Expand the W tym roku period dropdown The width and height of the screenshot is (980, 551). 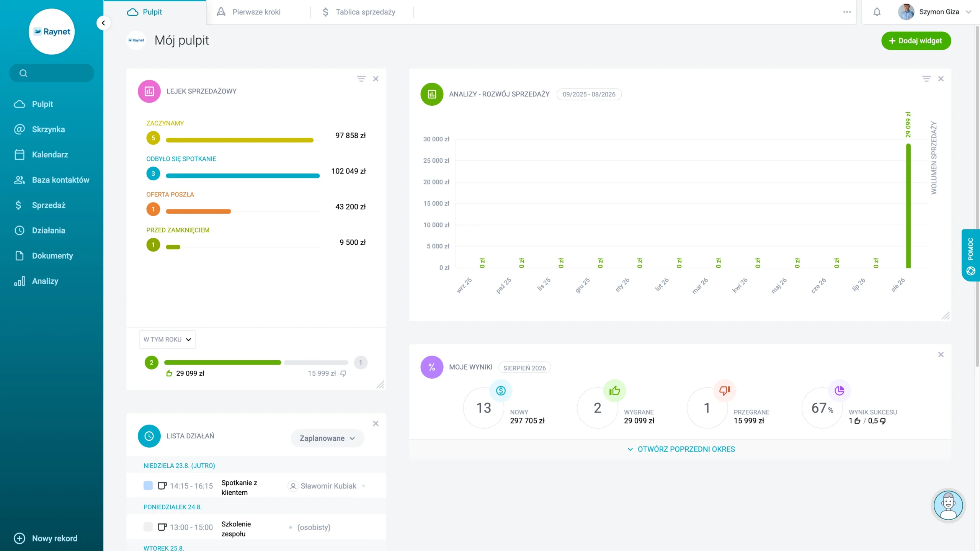167,340
